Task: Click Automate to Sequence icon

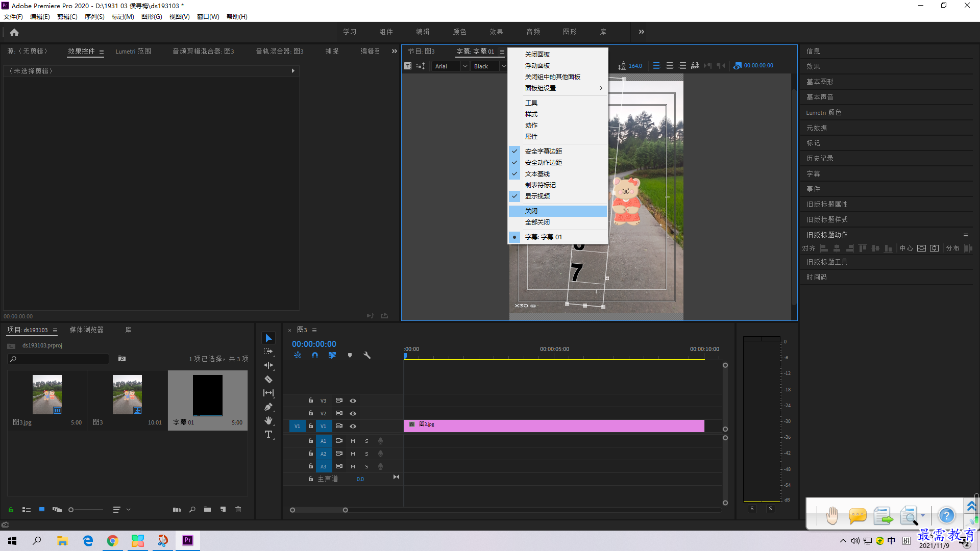Action: tap(177, 509)
